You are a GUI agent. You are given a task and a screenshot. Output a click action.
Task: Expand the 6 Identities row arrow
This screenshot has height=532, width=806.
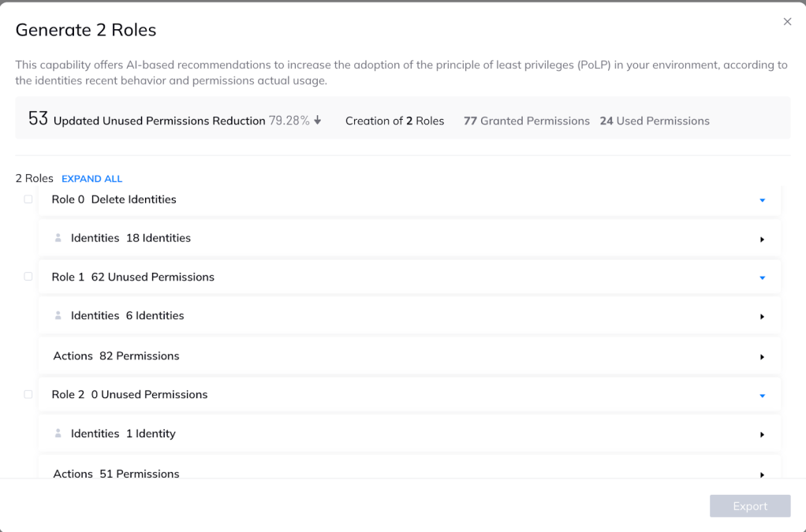click(763, 317)
